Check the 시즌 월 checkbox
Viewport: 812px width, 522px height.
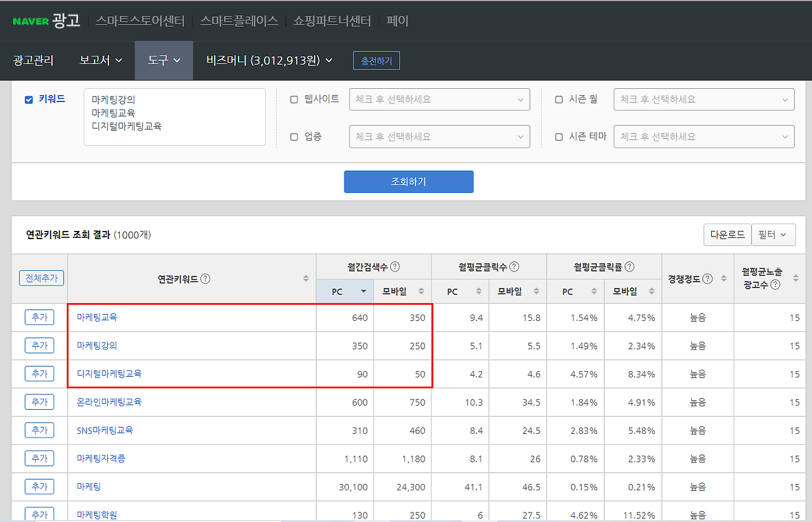coord(559,100)
